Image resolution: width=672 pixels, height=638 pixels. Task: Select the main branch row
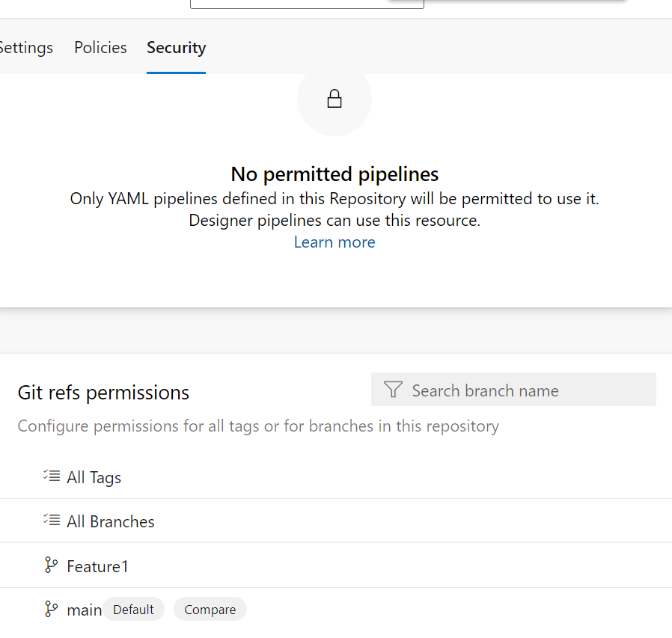pos(336,610)
